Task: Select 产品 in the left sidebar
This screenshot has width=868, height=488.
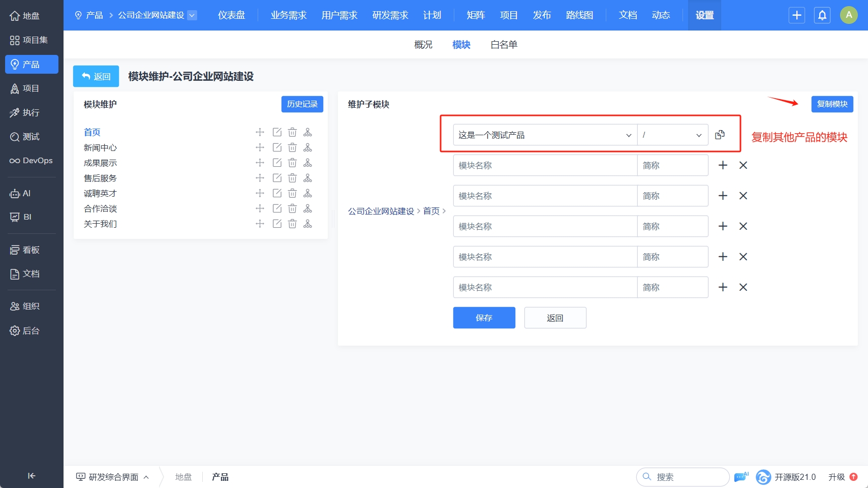Action: tap(32, 65)
